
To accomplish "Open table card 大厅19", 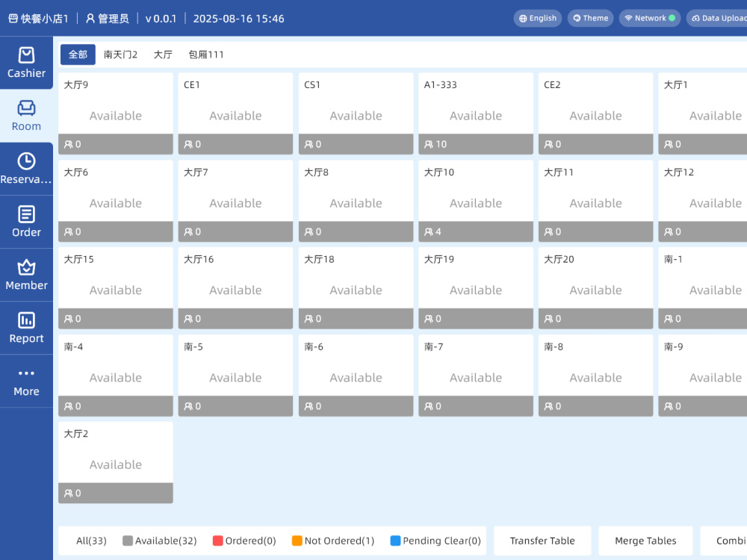I will pyautogui.click(x=476, y=288).
